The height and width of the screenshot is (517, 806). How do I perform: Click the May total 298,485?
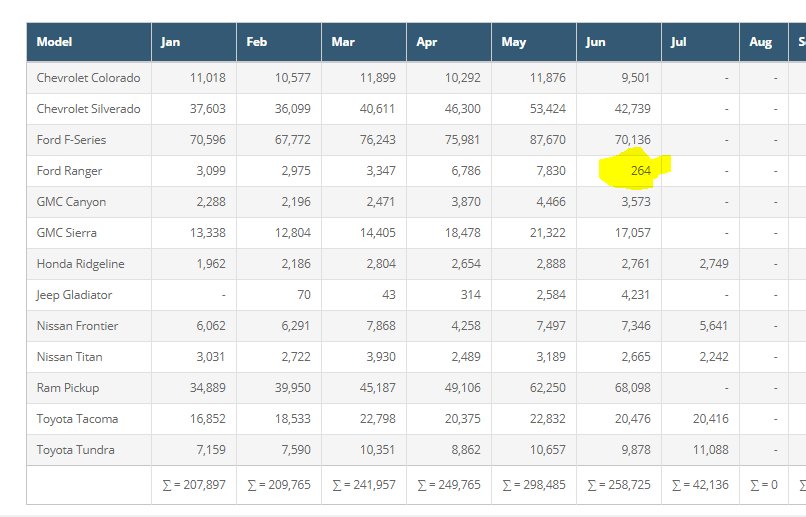tap(534, 485)
